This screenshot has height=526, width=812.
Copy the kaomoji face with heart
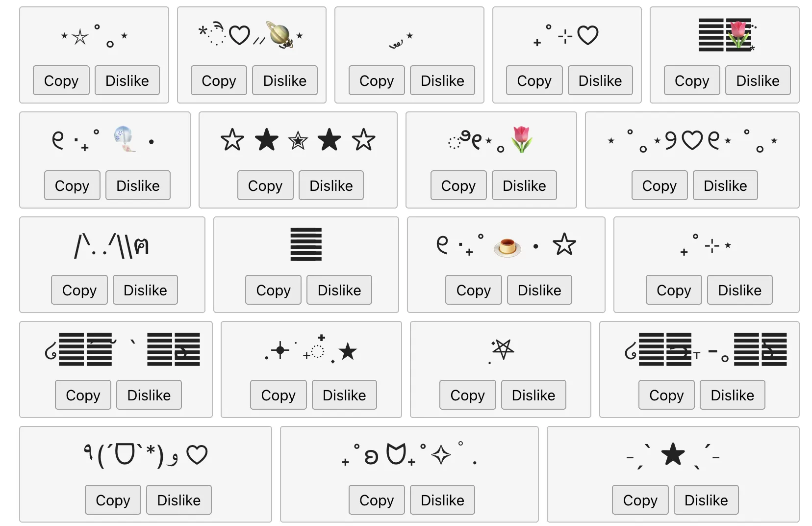[113, 500]
